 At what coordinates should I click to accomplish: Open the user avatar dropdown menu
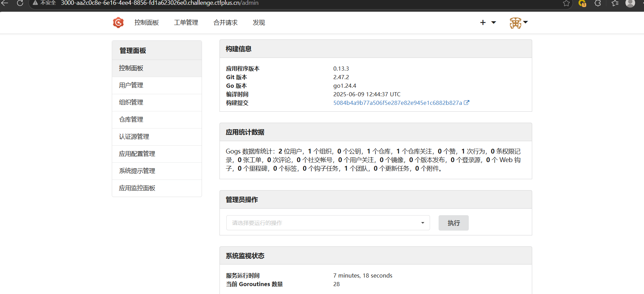(518, 23)
